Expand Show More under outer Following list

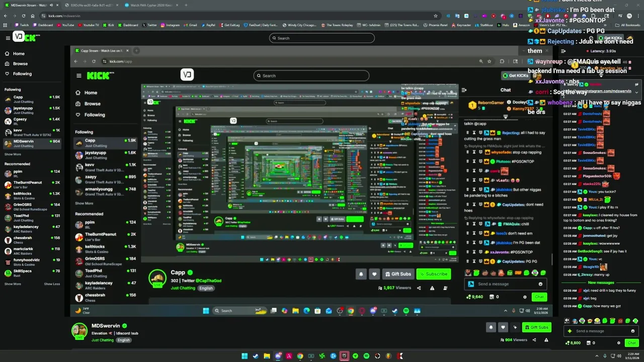tap(13, 154)
